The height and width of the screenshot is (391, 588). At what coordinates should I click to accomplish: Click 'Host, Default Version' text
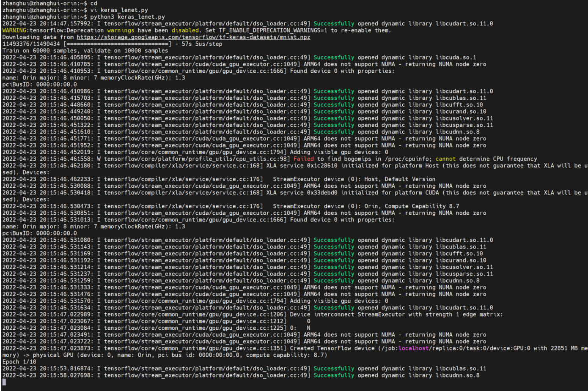coord(399,179)
